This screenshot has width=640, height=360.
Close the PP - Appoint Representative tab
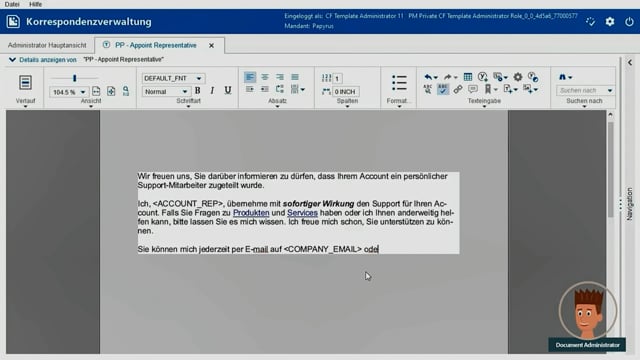211,46
